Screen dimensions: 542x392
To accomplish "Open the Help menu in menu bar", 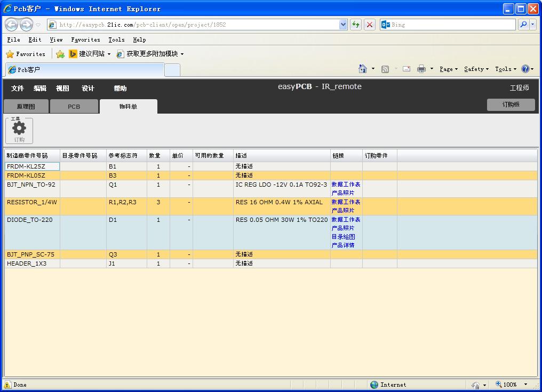I will pos(140,40).
